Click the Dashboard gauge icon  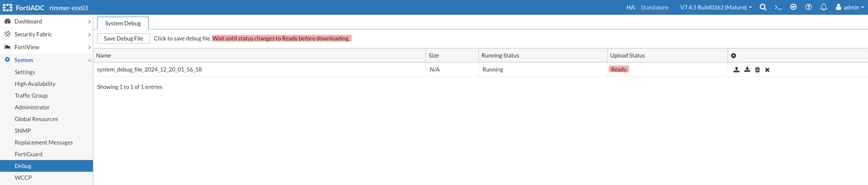click(x=8, y=21)
